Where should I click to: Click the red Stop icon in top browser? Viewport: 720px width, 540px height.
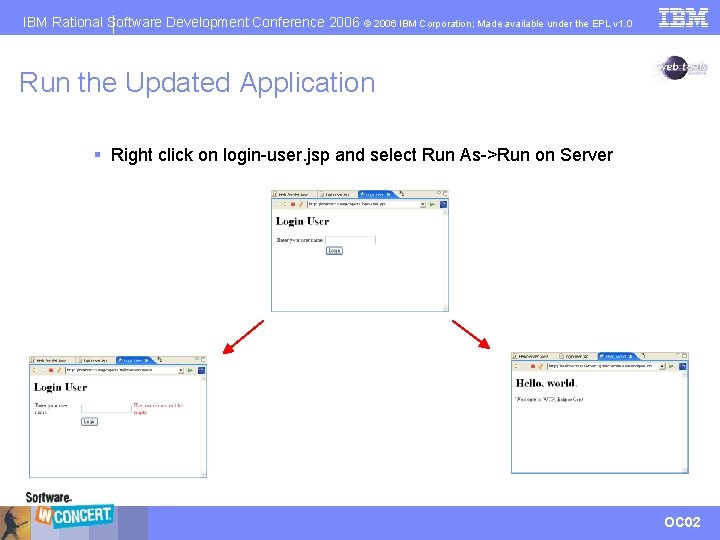pyautogui.click(x=293, y=204)
